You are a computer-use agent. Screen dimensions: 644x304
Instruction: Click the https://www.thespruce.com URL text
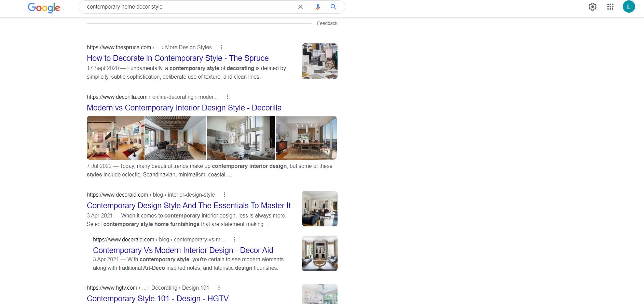119,47
